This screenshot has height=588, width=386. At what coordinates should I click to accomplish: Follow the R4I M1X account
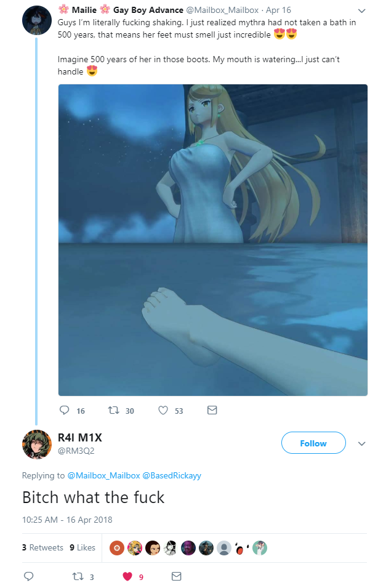tap(313, 443)
